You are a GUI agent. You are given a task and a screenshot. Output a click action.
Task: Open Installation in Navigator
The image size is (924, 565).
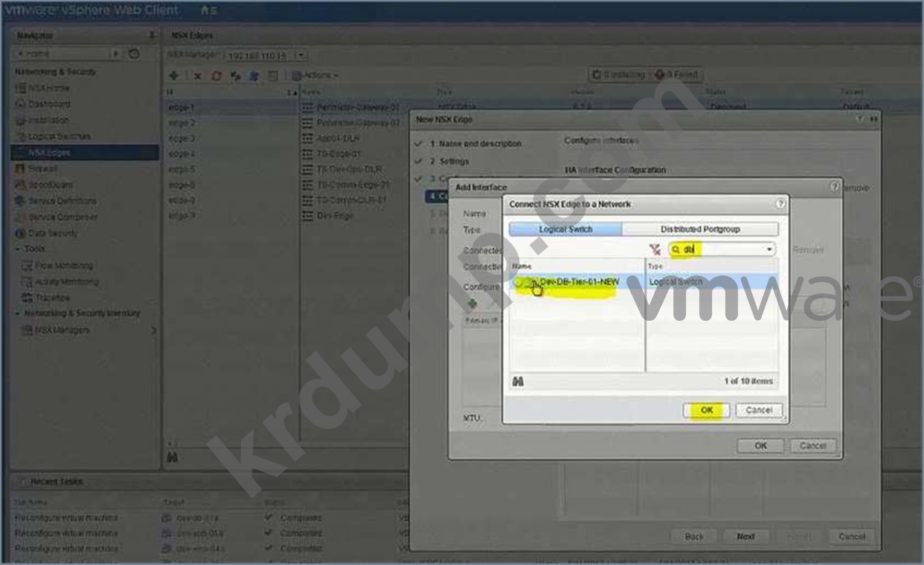(x=49, y=120)
